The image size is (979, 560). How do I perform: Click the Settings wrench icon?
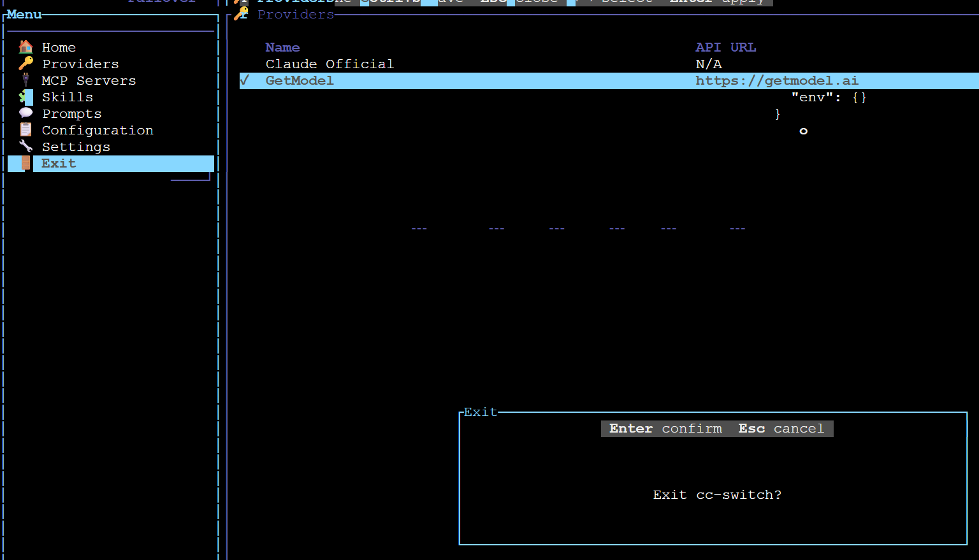(x=25, y=146)
